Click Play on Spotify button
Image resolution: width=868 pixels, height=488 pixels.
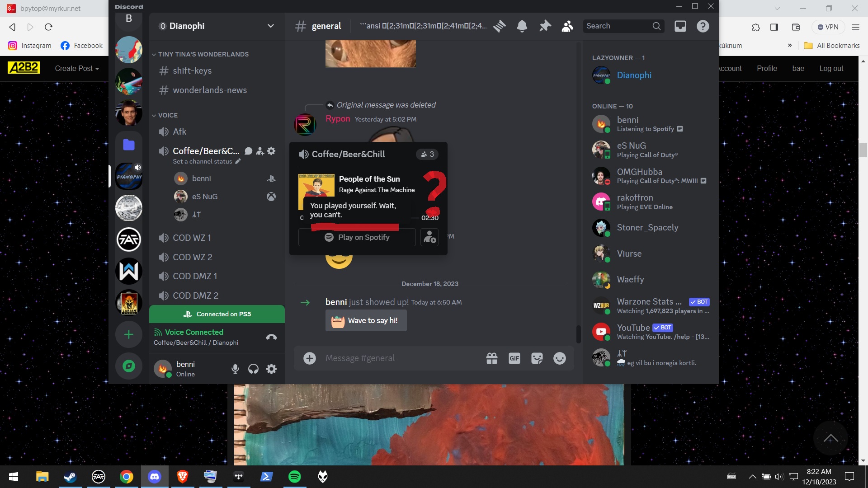click(357, 237)
